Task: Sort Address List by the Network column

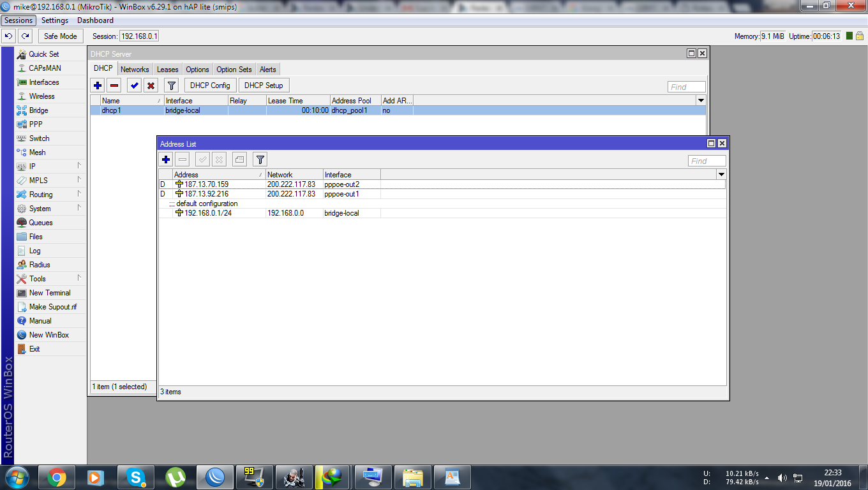Action: click(x=294, y=175)
